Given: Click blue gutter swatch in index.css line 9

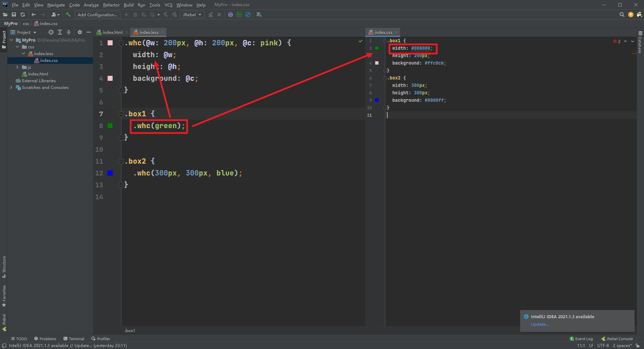Looking at the screenshot, I should tap(377, 100).
